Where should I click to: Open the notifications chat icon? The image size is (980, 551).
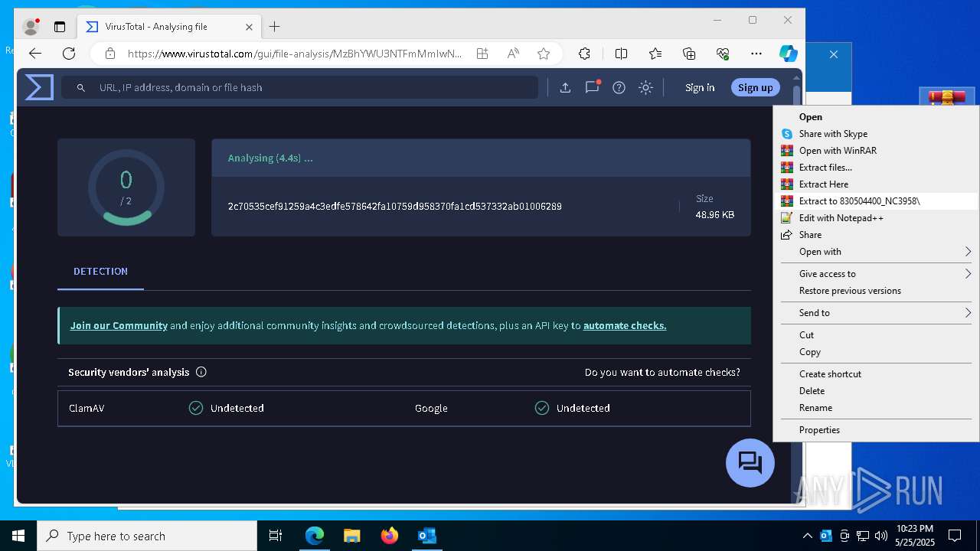[592, 86]
